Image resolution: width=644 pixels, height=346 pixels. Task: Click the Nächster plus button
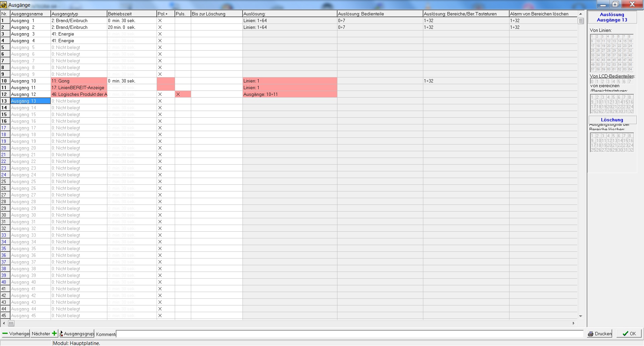click(x=44, y=334)
